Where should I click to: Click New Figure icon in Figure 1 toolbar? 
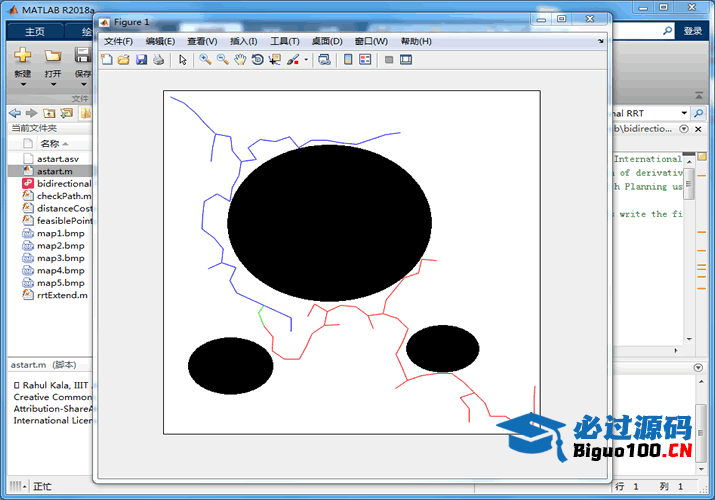point(107,60)
